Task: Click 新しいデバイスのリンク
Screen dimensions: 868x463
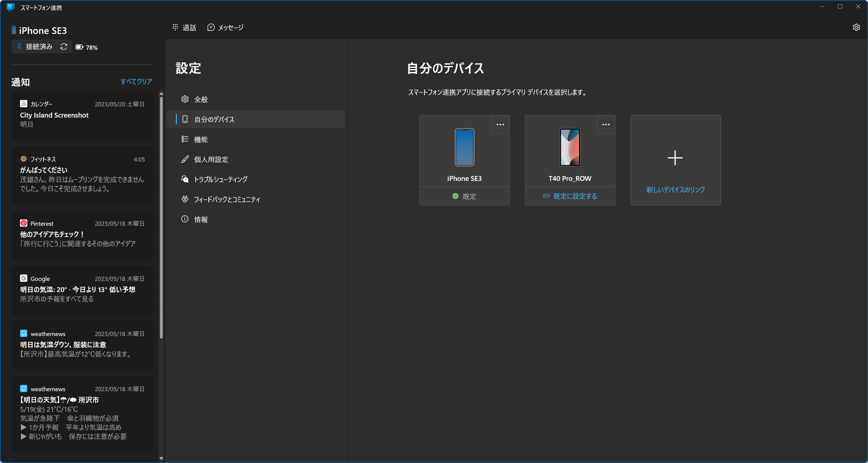Action: tap(675, 190)
